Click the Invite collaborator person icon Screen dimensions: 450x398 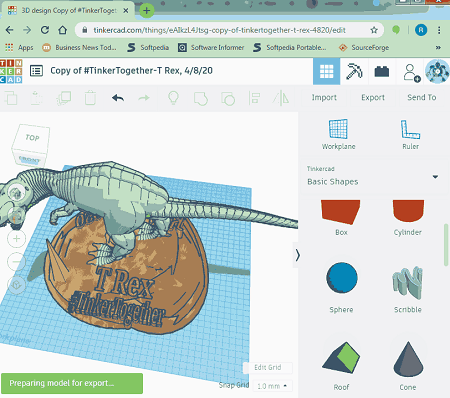point(411,72)
